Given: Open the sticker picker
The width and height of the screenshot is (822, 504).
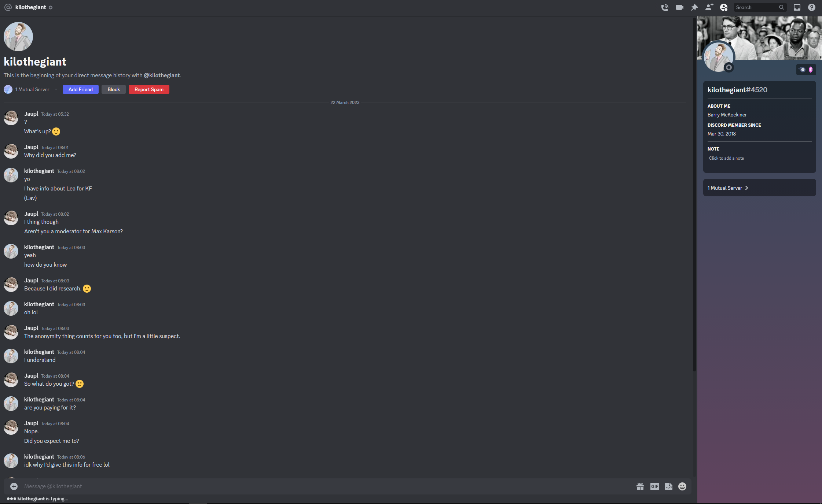Looking at the screenshot, I should click(669, 486).
